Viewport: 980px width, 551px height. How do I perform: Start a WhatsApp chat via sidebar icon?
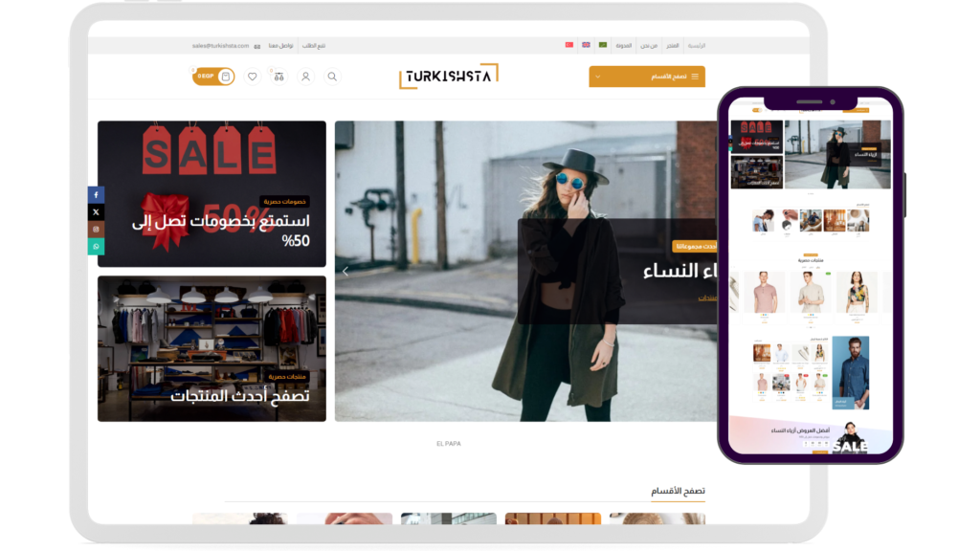click(96, 247)
